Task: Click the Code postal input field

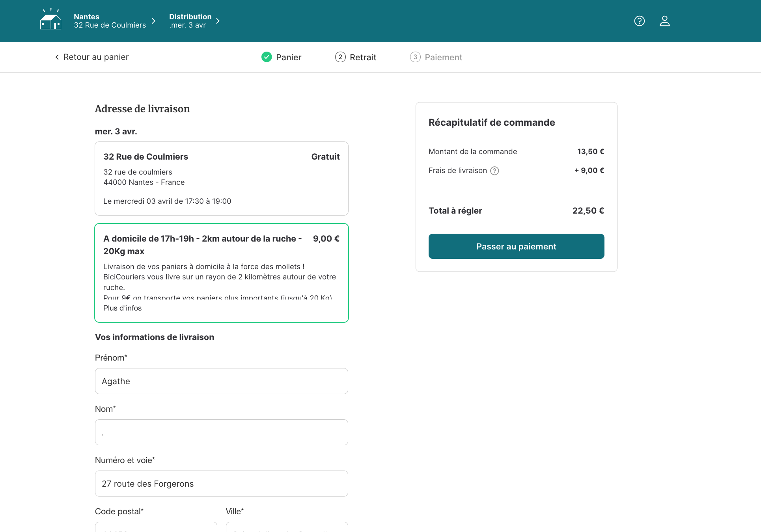Action: (x=156, y=527)
